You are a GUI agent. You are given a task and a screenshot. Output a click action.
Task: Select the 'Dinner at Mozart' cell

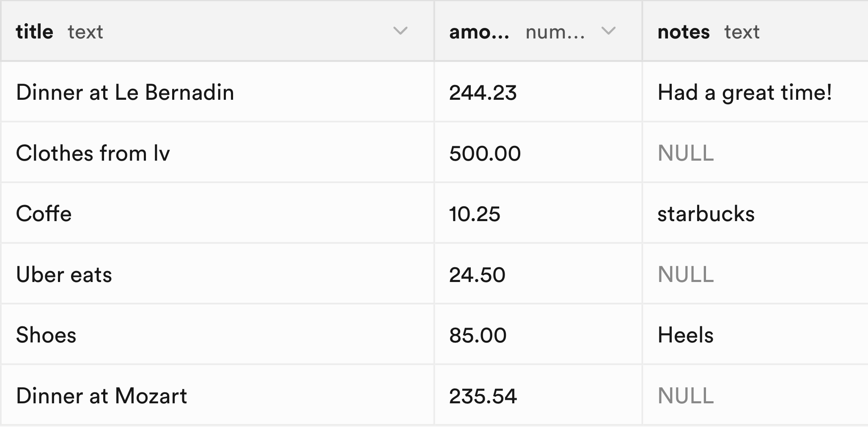[x=102, y=396]
